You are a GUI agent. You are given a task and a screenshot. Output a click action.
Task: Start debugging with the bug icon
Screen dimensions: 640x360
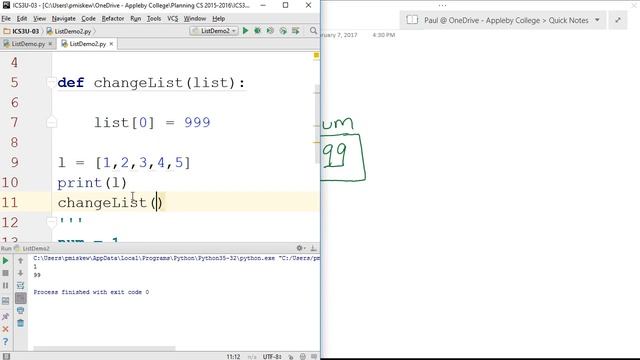258,31
